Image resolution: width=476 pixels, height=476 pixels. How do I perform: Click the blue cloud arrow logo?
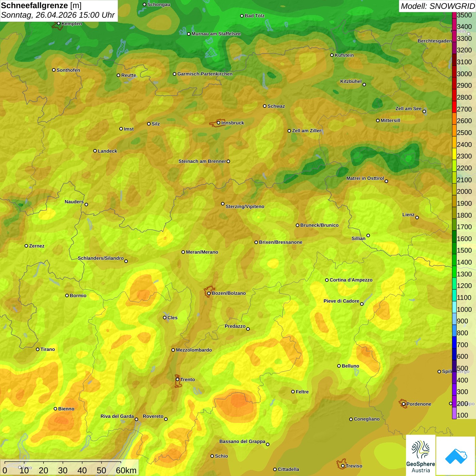point(456,456)
